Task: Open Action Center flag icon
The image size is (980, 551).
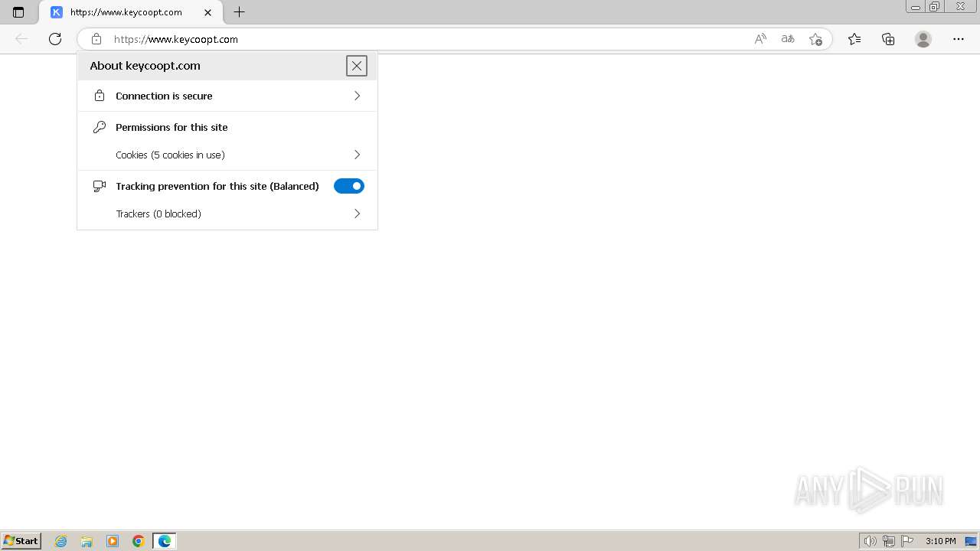Action: click(907, 541)
